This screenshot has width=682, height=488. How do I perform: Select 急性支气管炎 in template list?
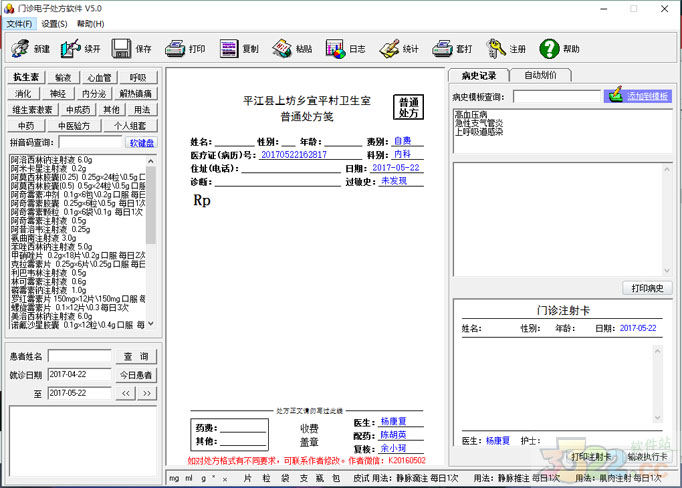point(479,123)
